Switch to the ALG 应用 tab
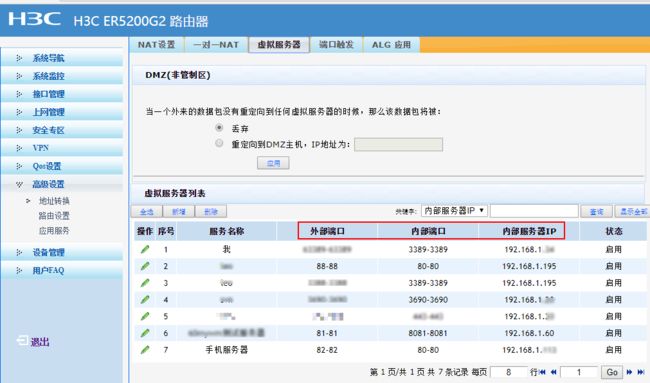The width and height of the screenshot is (650, 383). pyautogui.click(x=391, y=45)
